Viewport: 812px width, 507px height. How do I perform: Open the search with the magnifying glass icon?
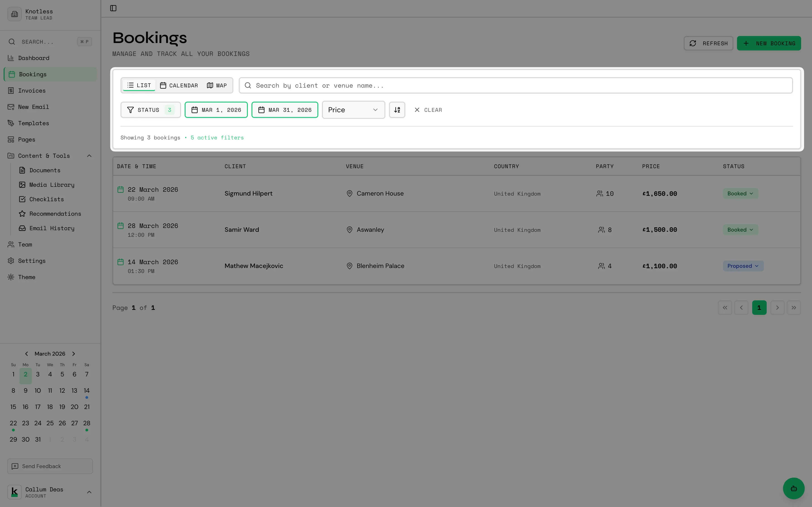click(11, 42)
